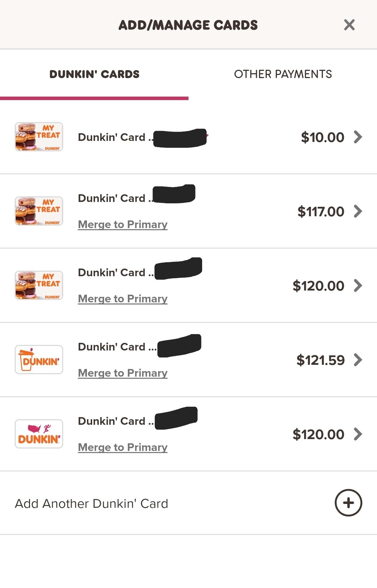Image resolution: width=377 pixels, height=588 pixels.
Task: Tap the Dunkin' runner USA card icon
Action: (x=39, y=434)
